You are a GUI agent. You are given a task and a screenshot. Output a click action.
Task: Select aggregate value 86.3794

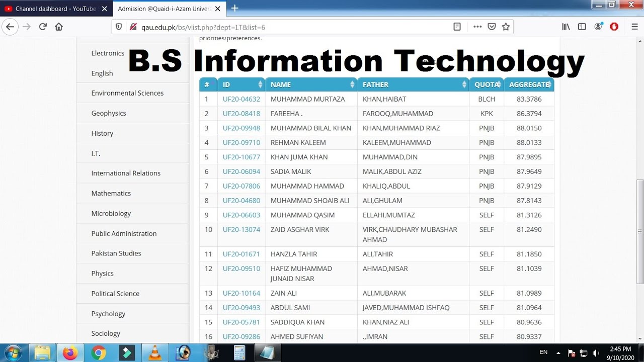point(529,114)
